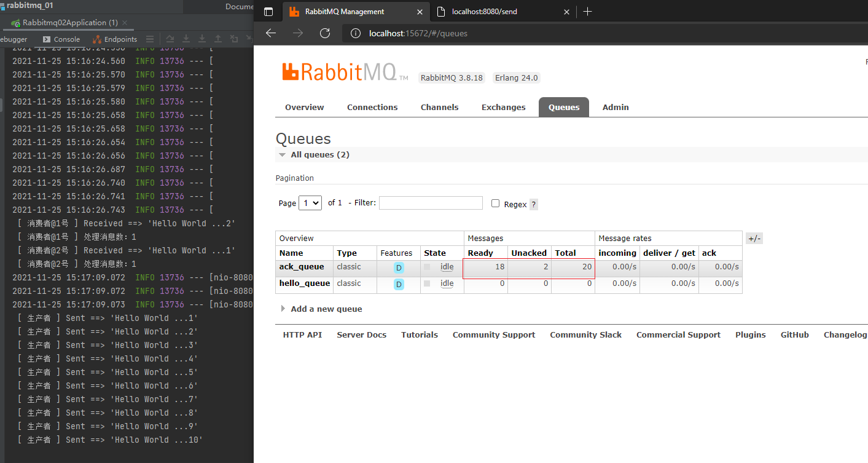The height and width of the screenshot is (463, 868).
Task: Switch to the Overview tab
Action: (305, 107)
